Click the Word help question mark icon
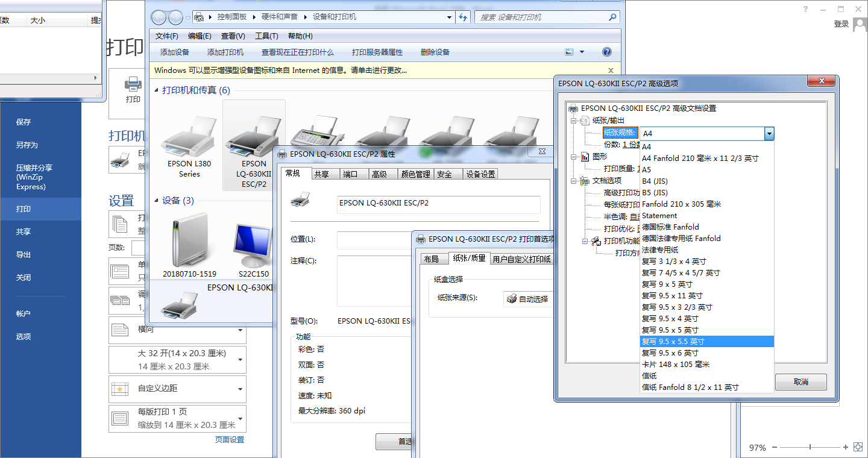 pyautogui.click(x=805, y=9)
